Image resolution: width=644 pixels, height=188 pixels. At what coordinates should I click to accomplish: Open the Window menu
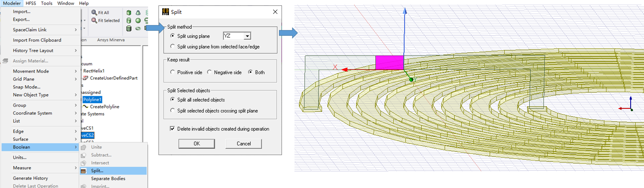click(x=66, y=3)
